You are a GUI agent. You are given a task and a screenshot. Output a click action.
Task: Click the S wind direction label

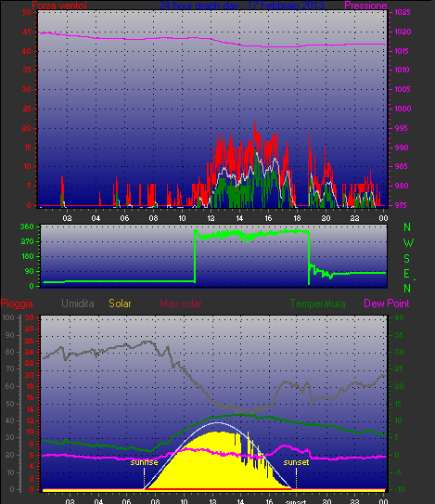pyautogui.click(x=407, y=258)
